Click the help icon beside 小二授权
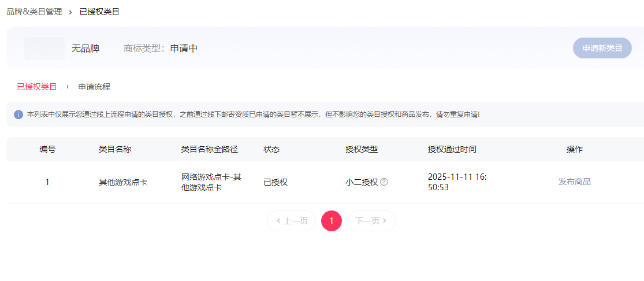644x281 pixels. (384, 182)
